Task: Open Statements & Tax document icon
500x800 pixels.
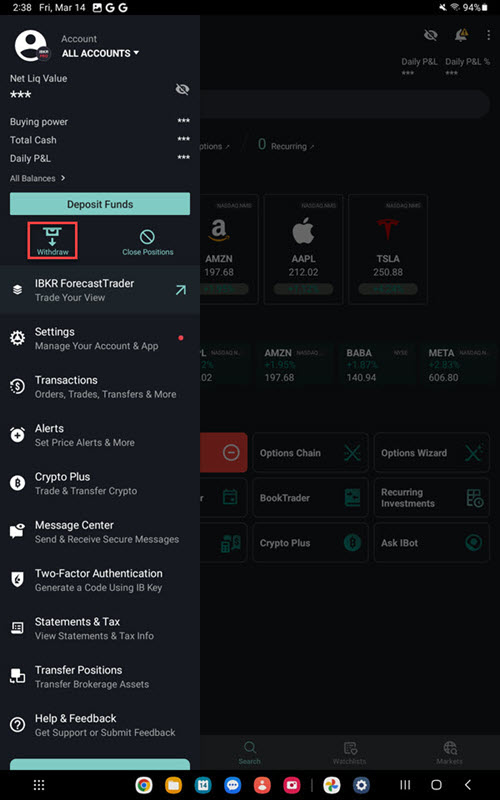Action: (17, 628)
